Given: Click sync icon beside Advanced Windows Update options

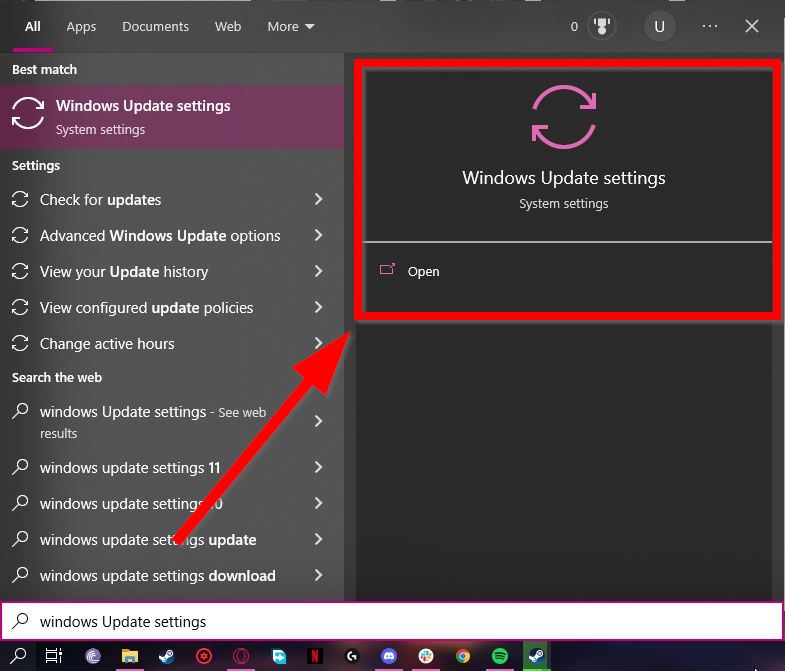Looking at the screenshot, I should 20,235.
